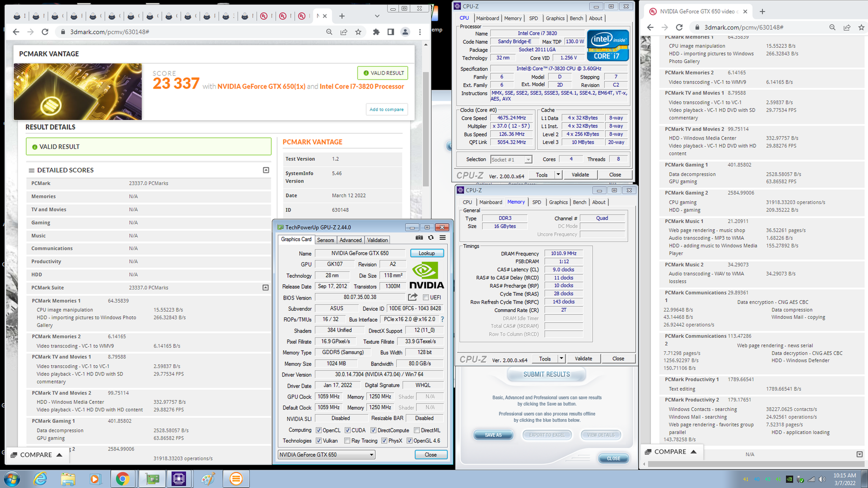
Task: Open the tab search dropdown in left Chrome
Action: point(377,16)
